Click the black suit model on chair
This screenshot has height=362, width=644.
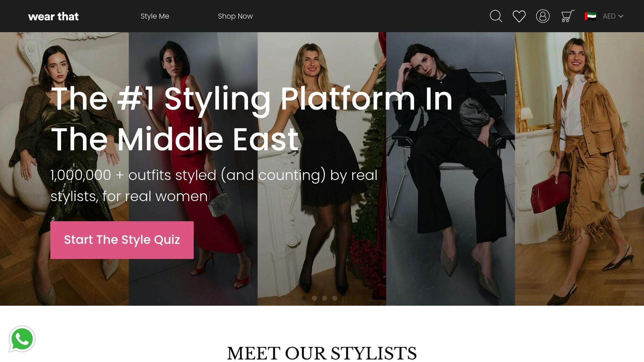451,169
